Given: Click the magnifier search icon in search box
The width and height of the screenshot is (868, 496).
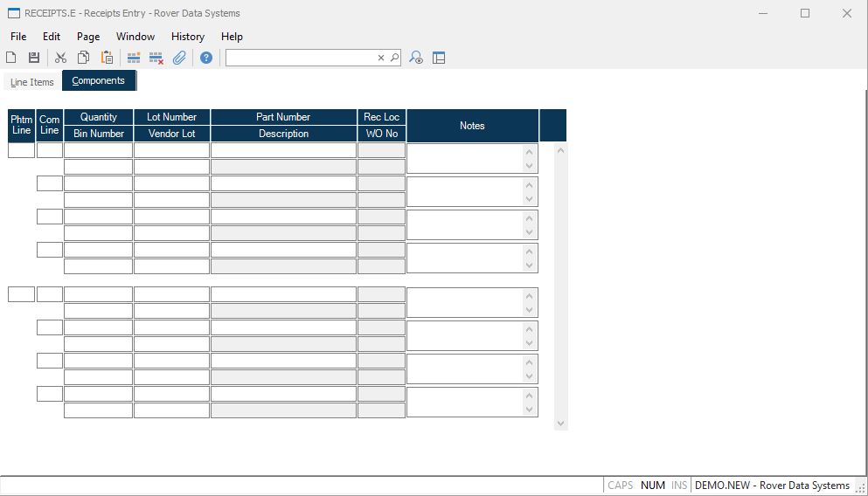Looking at the screenshot, I should (x=394, y=58).
